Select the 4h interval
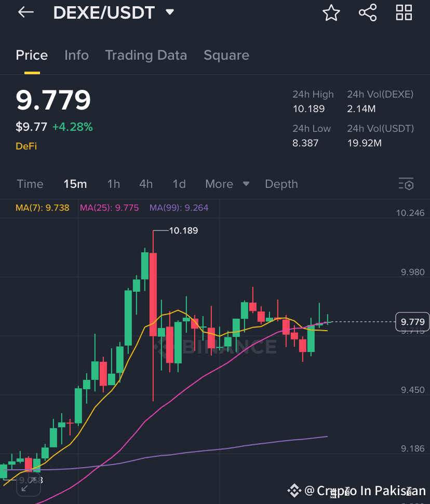The width and height of the screenshot is (430, 504). pyautogui.click(x=146, y=184)
